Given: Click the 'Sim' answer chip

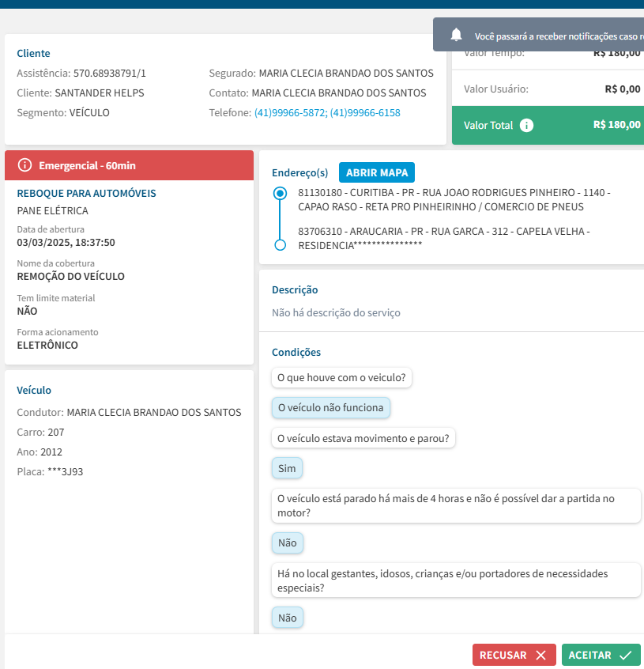Looking at the screenshot, I should 287,468.
